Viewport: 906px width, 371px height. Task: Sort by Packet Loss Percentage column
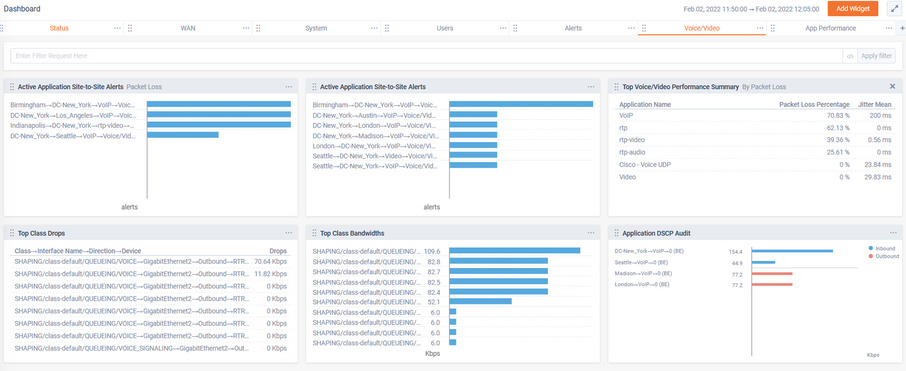814,105
